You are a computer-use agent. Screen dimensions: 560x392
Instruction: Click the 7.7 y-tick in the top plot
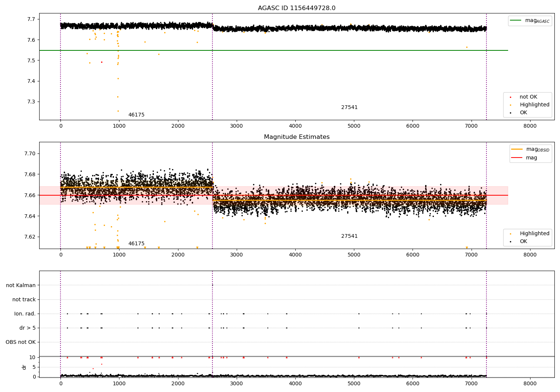[32, 19]
